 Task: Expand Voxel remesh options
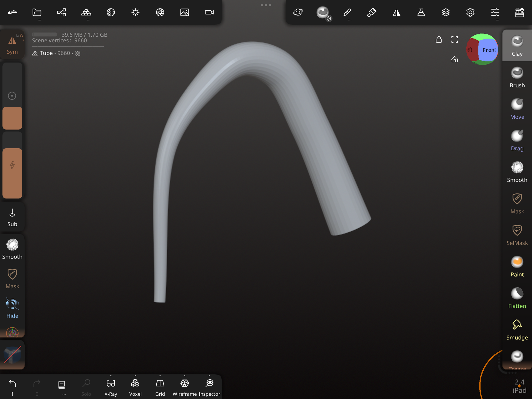[135, 376]
